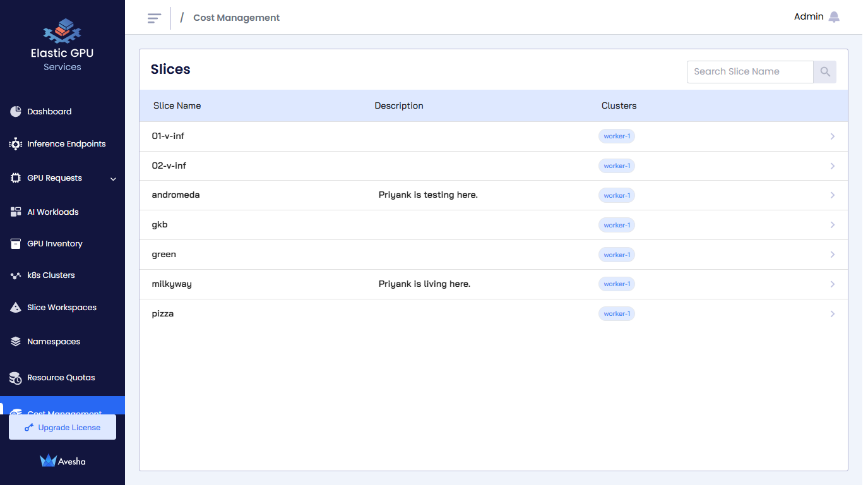Select the pizza slice name
Screen dimensions: 868x494
[163, 314]
